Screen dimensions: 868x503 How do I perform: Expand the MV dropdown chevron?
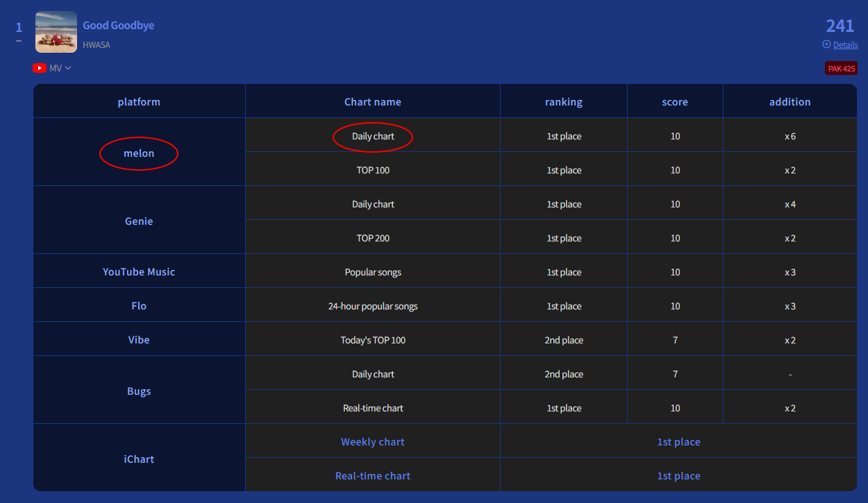click(x=68, y=68)
